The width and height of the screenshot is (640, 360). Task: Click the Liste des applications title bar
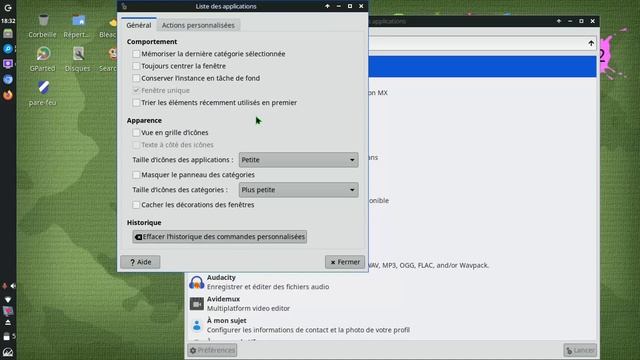pos(226,6)
